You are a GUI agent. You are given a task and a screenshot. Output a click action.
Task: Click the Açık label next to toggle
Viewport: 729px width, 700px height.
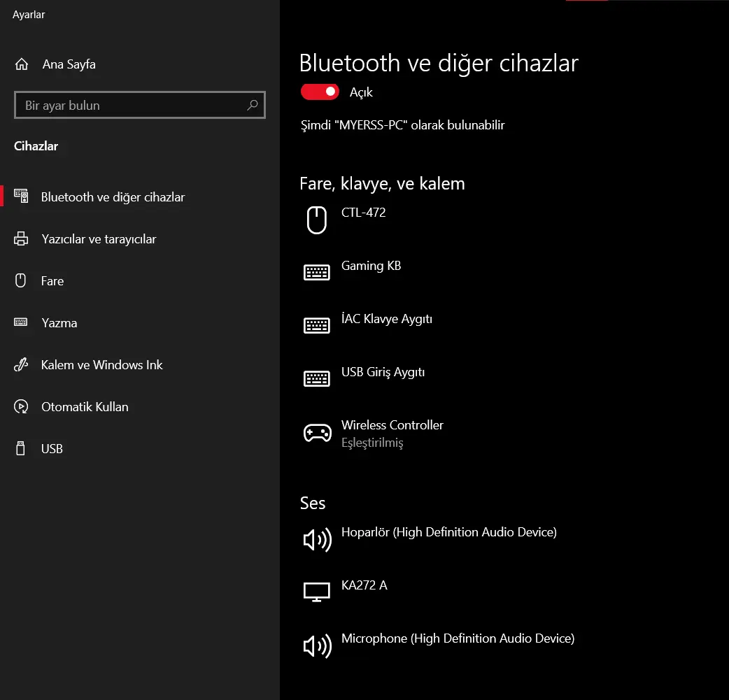[361, 92]
